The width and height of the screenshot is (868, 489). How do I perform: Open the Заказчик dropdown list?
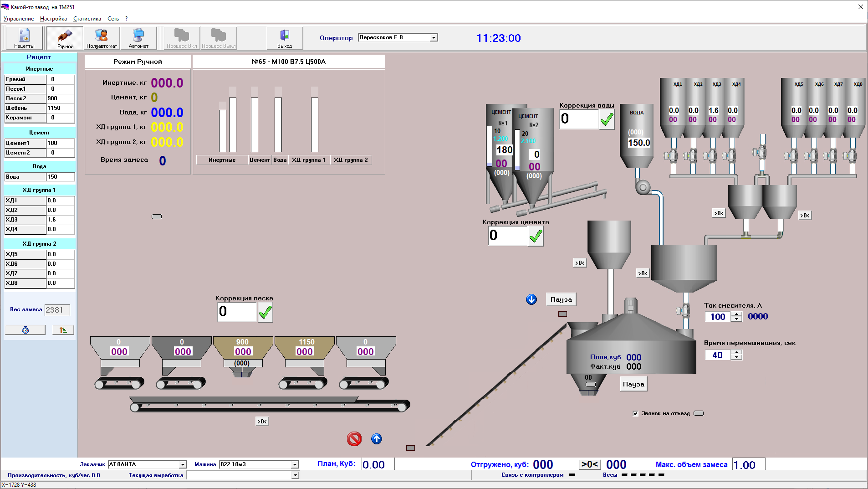[x=183, y=464]
